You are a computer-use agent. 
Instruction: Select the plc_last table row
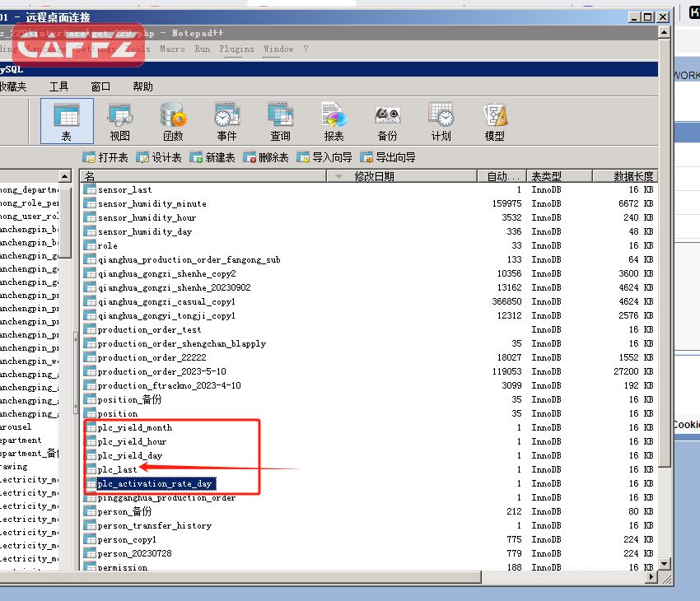[x=118, y=469]
